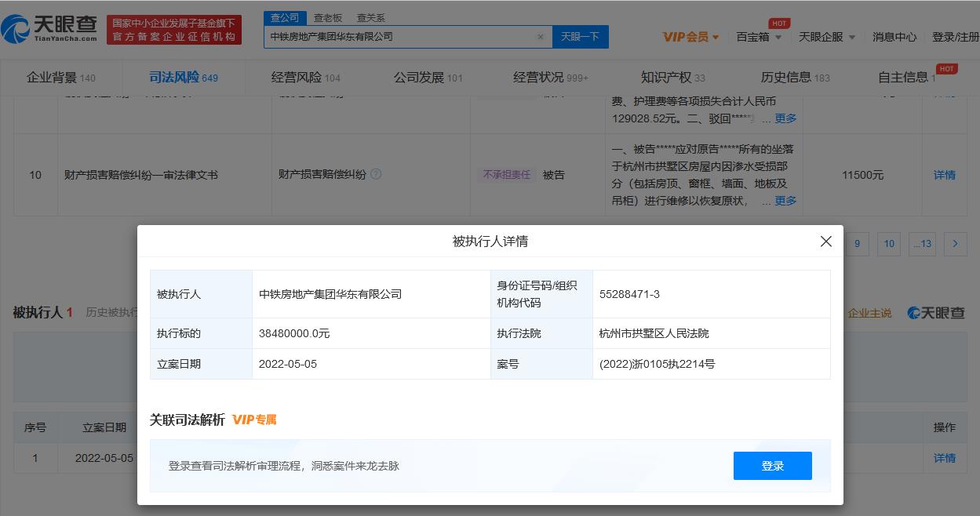
Task: Switch to the 查关系 search tab
Action: click(x=370, y=17)
